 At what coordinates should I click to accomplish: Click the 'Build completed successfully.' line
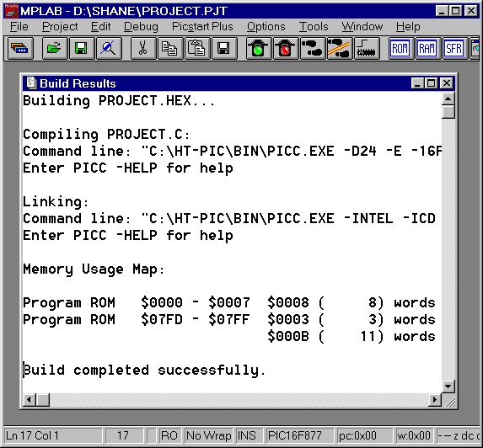pyautogui.click(x=144, y=371)
